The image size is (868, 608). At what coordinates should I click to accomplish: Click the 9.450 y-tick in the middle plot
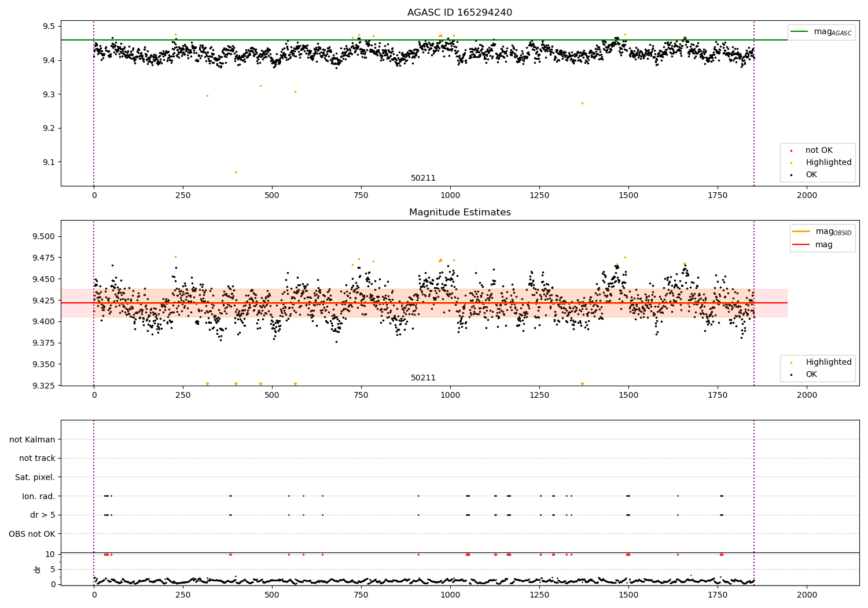pos(43,279)
